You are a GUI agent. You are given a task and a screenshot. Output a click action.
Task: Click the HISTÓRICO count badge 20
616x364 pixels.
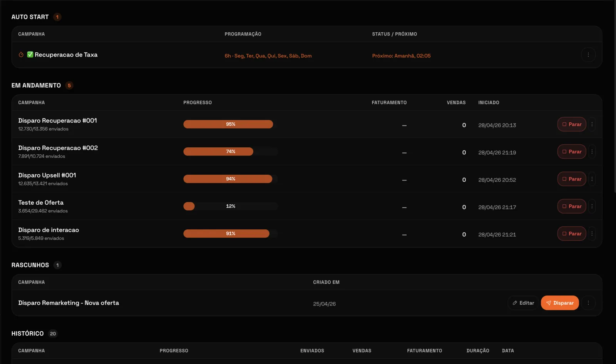53,334
